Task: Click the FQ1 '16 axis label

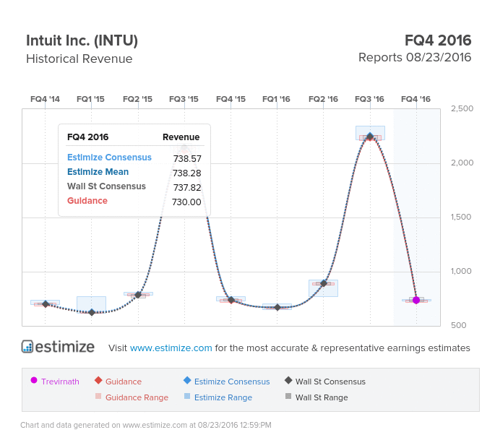Action: [276, 99]
